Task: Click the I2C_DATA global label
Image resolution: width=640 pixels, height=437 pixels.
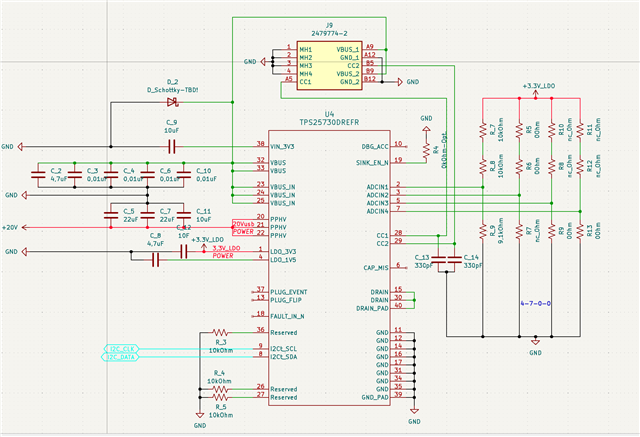Action: coord(120,357)
